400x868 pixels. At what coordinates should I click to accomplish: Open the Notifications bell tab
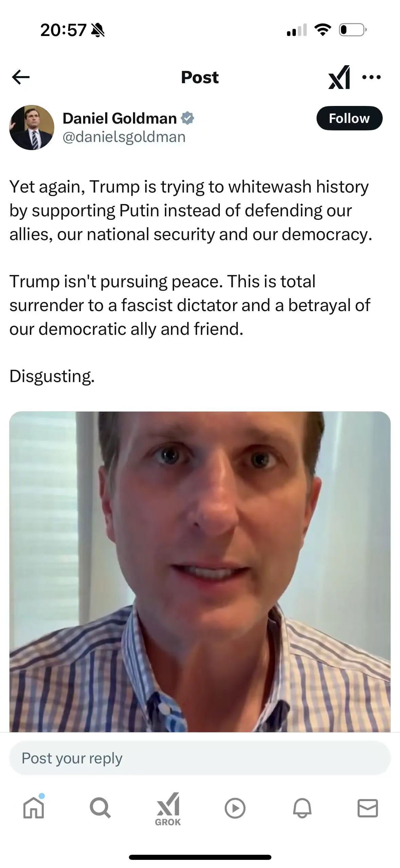[302, 808]
